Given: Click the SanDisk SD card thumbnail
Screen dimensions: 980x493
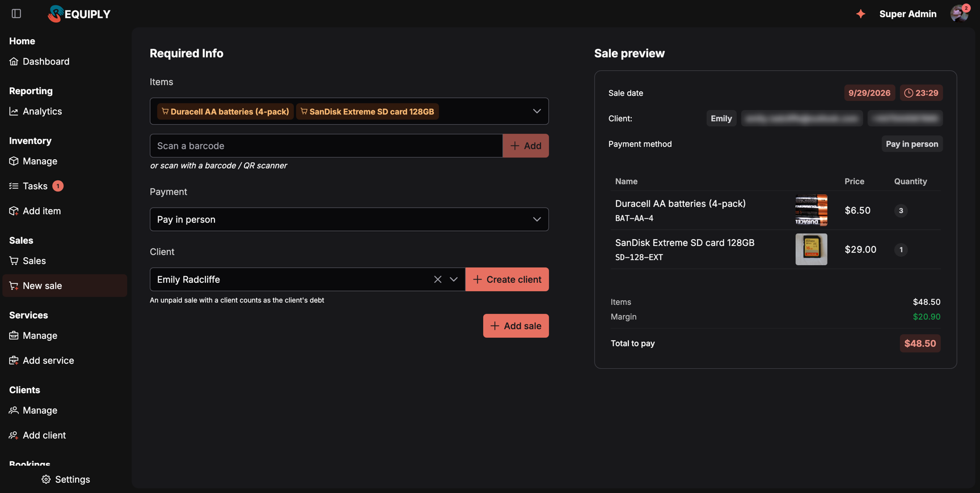Looking at the screenshot, I should pos(811,249).
